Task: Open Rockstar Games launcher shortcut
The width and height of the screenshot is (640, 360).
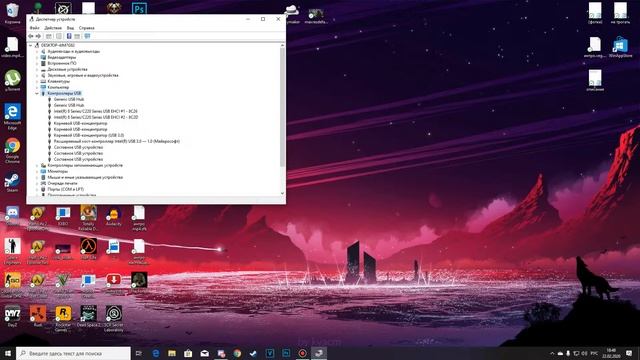Action: pyautogui.click(x=63, y=318)
